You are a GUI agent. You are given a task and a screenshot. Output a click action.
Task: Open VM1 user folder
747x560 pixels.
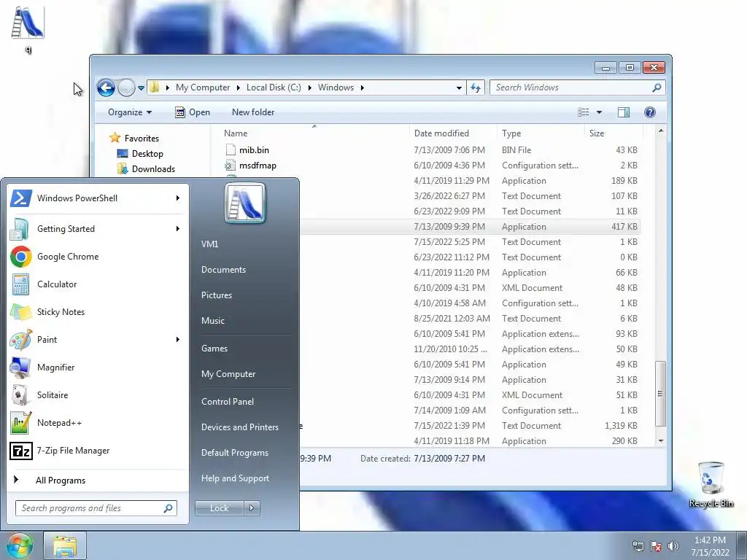pyautogui.click(x=209, y=244)
